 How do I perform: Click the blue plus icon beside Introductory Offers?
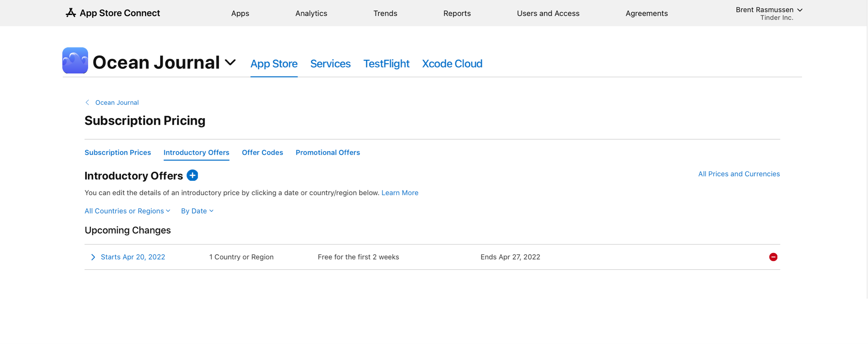(x=192, y=175)
